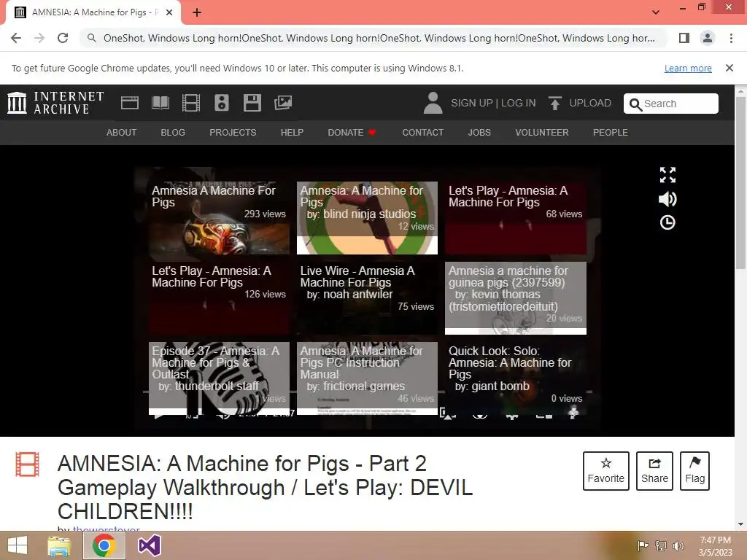
Task: Click the upload arrow icon
Action: [554, 103]
